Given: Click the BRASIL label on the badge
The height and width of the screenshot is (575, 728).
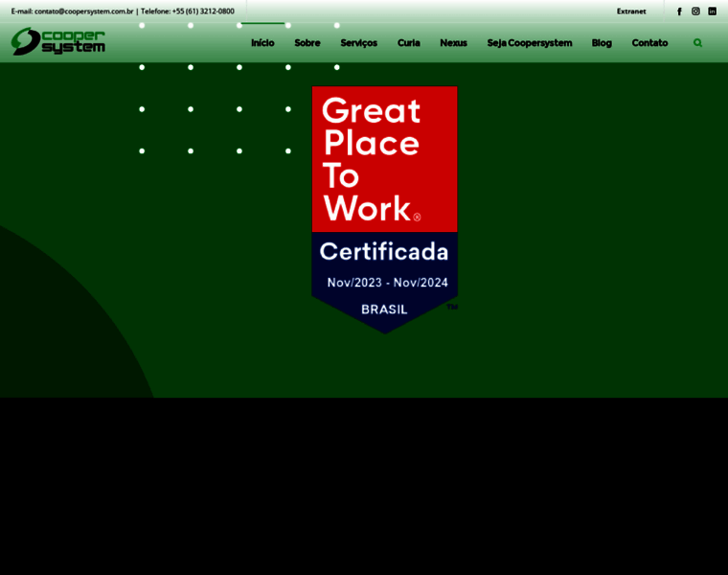Looking at the screenshot, I should (384, 310).
